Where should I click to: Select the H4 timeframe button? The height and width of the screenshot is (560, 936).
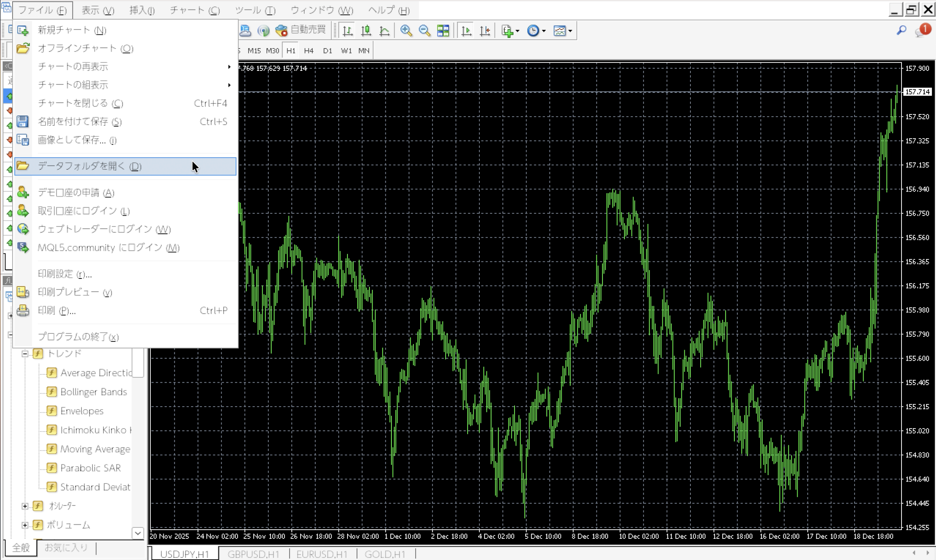(308, 50)
